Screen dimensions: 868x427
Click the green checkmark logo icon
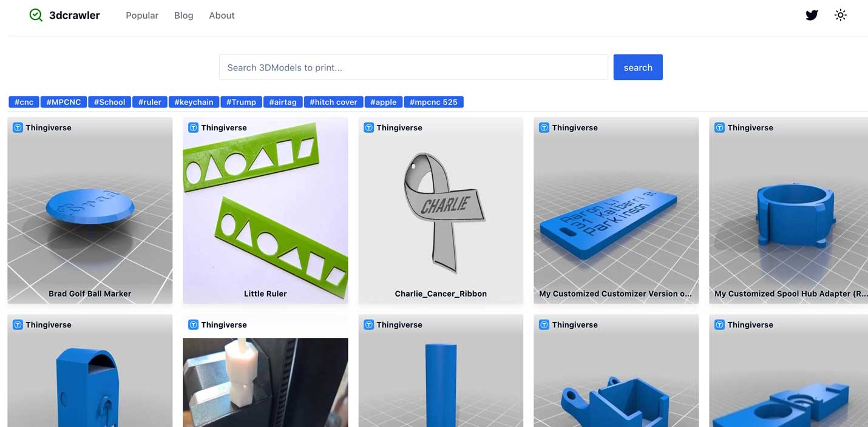point(35,15)
